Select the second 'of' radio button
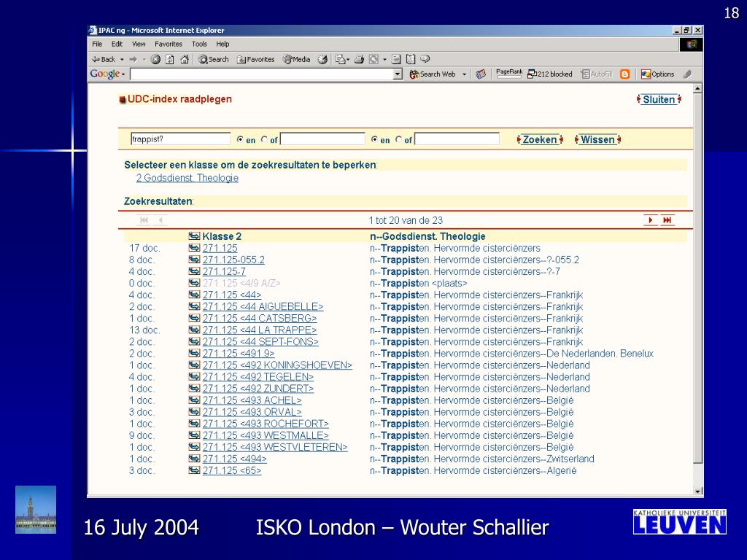Image resolution: width=747 pixels, height=560 pixels. click(399, 139)
